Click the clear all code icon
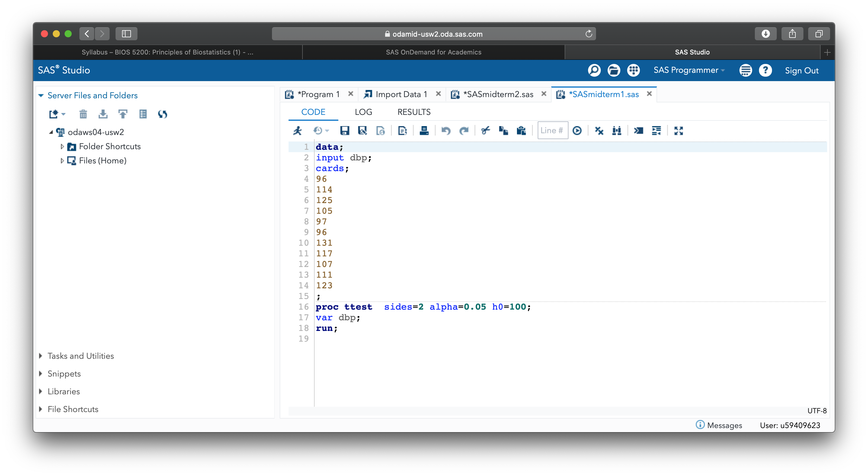This screenshot has height=476, width=868. click(x=599, y=131)
